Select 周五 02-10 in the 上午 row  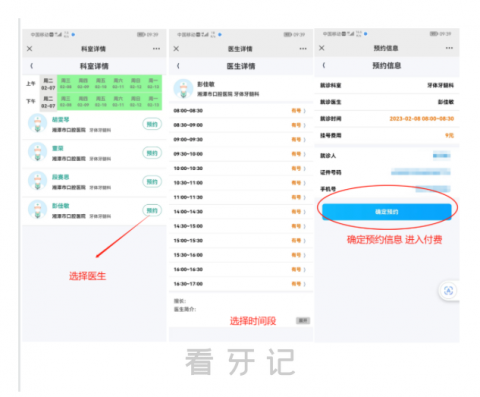101,84
